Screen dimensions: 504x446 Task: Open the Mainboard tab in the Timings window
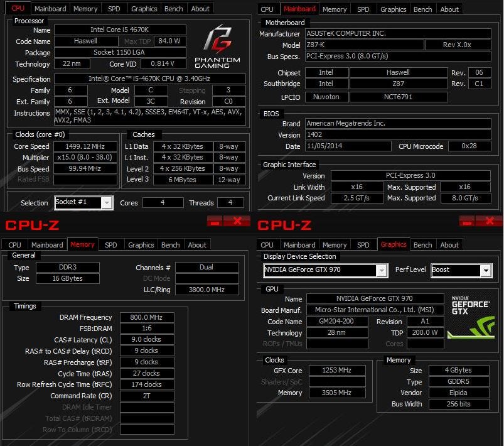click(x=47, y=245)
